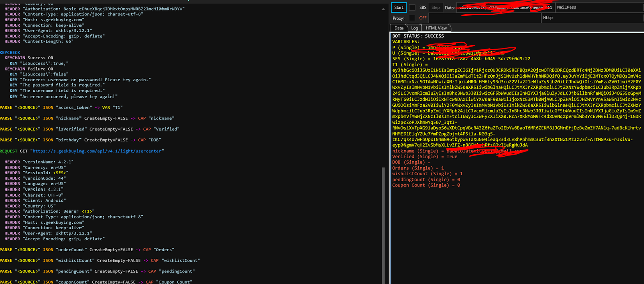Switch to the Data tab

(x=398, y=28)
